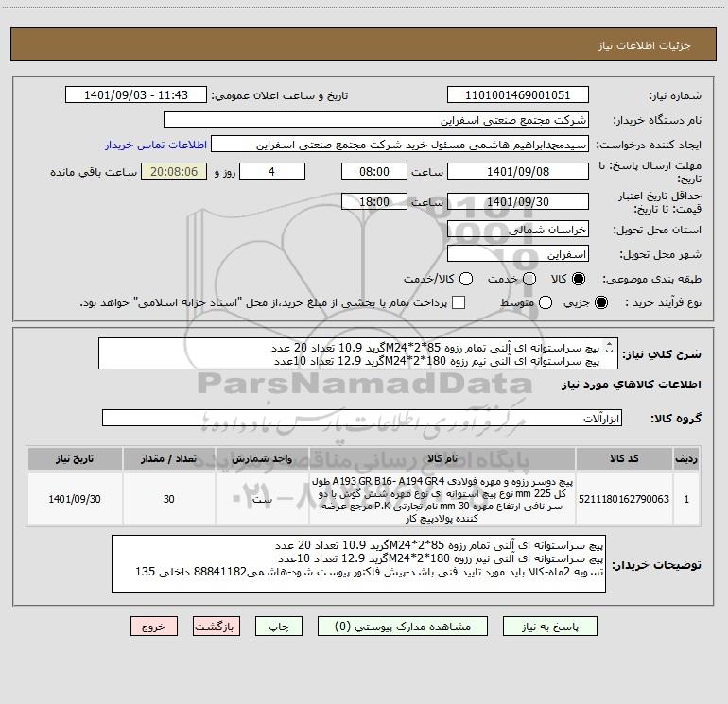Click the scrollbar in شرح کلی نیاز box
The height and width of the screenshot is (704, 728).
tap(610, 347)
